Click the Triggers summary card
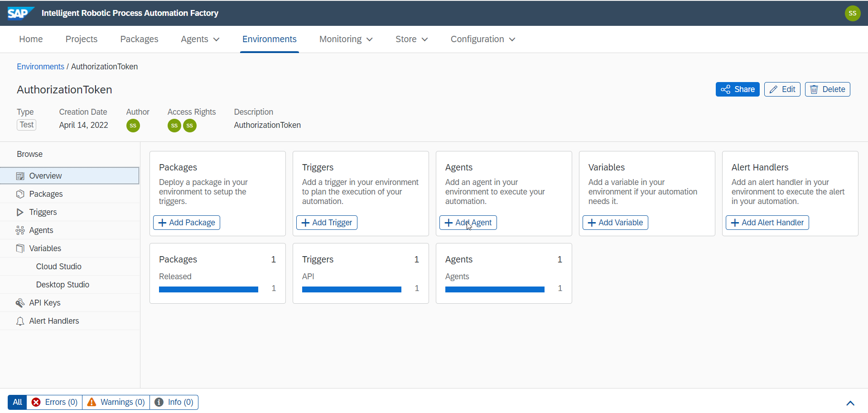Screen dimensions: 868x413 pyautogui.click(x=361, y=273)
